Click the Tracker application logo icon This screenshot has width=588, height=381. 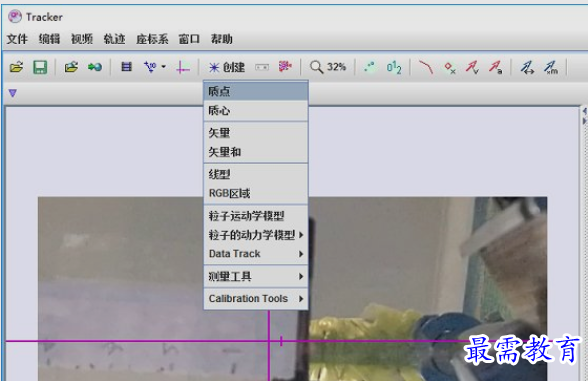(15, 16)
